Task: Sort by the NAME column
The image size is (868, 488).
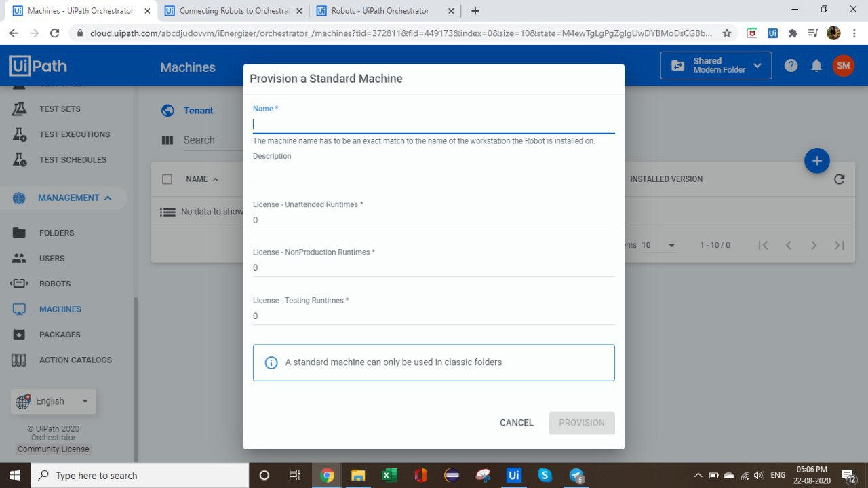Action: (x=202, y=179)
